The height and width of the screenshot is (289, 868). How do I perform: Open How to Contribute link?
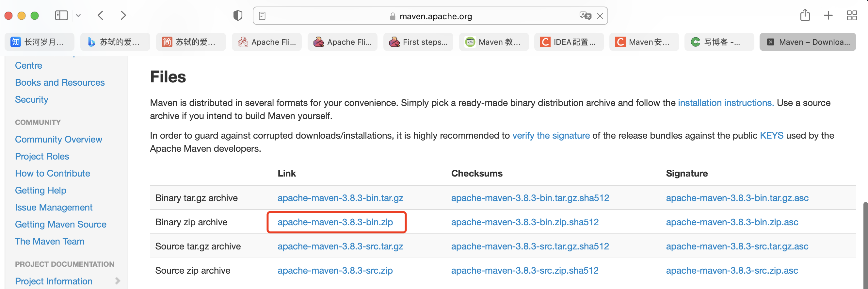[x=53, y=173]
